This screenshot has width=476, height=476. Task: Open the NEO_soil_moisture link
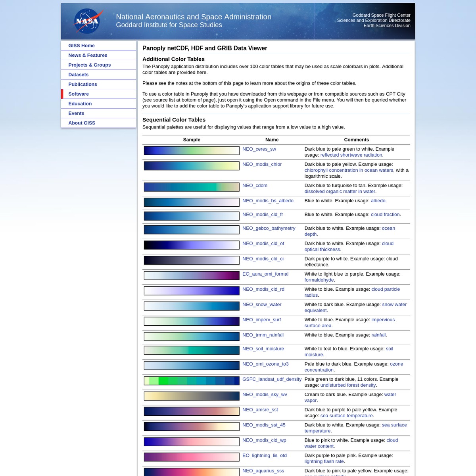(263, 349)
